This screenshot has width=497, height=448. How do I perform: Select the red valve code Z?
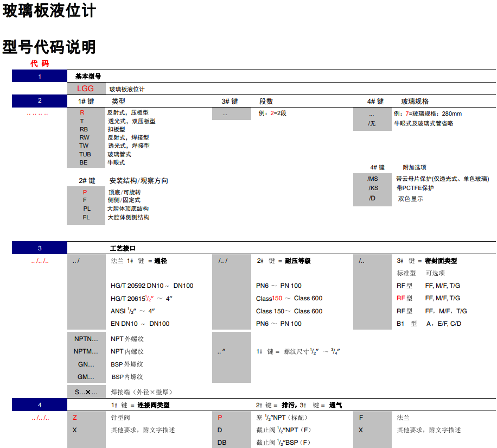(75, 418)
